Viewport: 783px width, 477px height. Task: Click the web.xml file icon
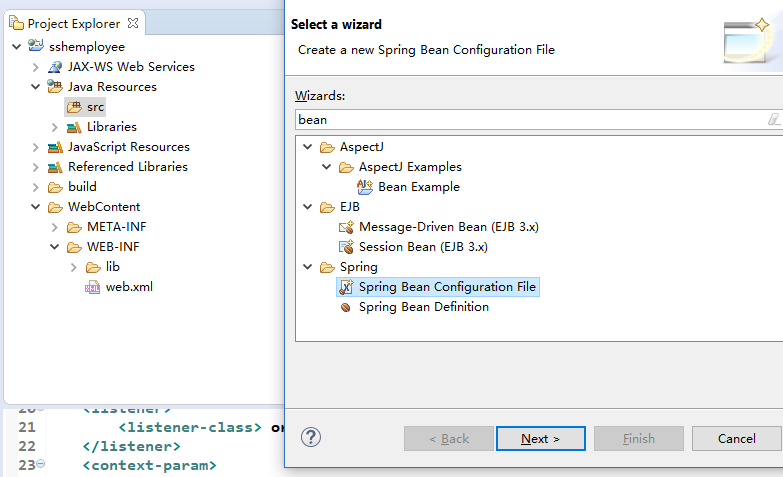93,287
